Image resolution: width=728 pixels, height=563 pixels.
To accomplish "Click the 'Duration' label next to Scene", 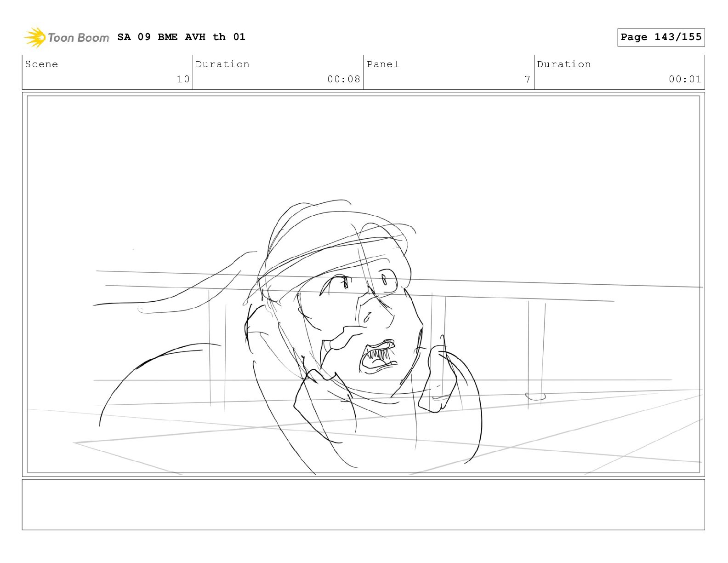I will [x=222, y=64].
